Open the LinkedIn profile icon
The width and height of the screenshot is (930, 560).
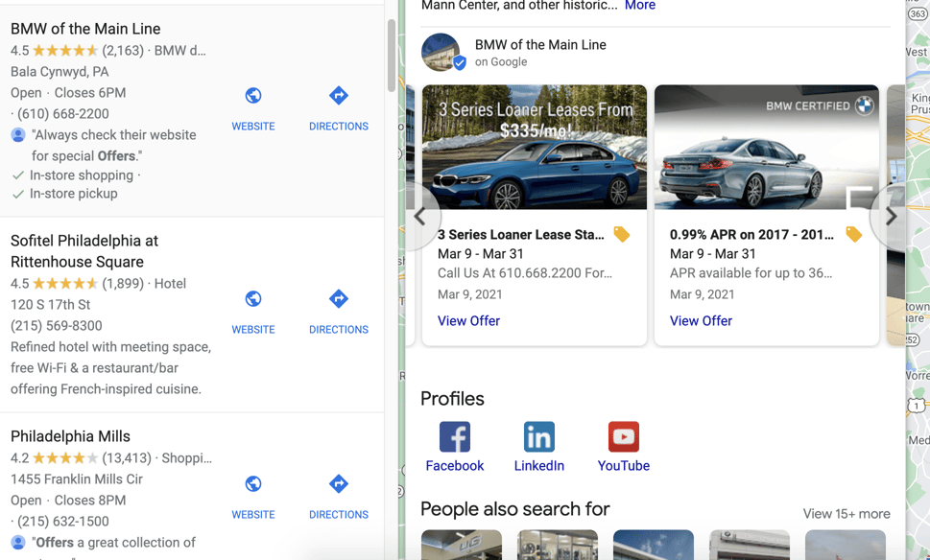[x=538, y=437]
